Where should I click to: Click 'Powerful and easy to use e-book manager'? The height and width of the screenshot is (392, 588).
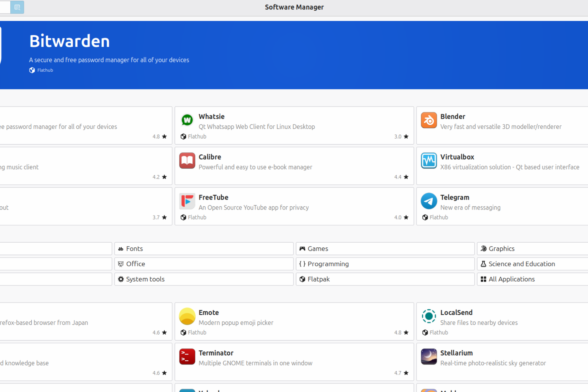(256, 167)
